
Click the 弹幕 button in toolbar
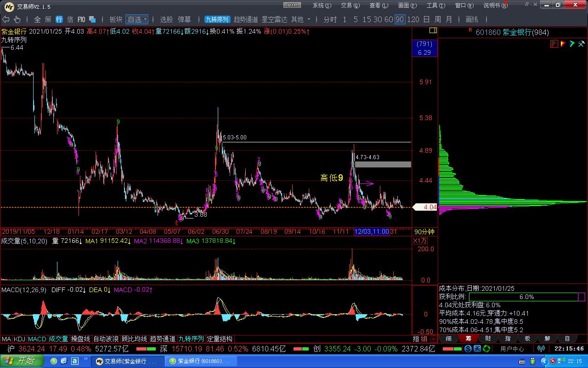click(184, 19)
